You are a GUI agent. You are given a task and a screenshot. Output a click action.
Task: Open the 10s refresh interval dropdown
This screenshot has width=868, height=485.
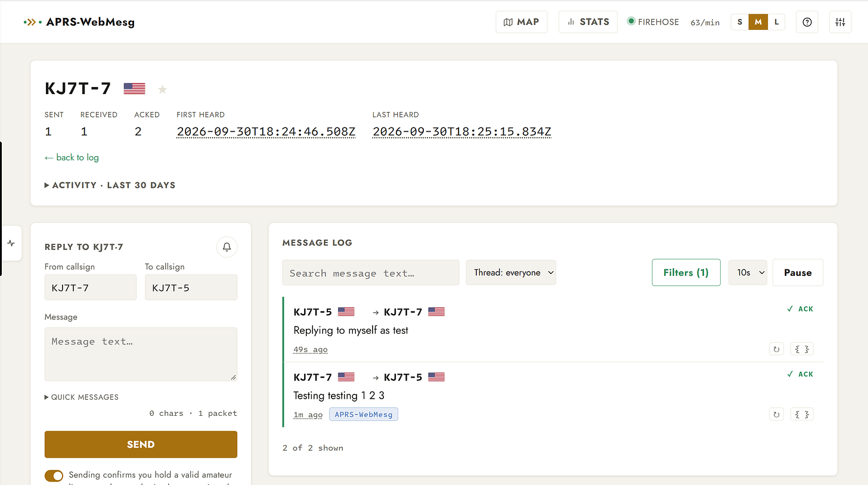pyautogui.click(x=748, y=272)
